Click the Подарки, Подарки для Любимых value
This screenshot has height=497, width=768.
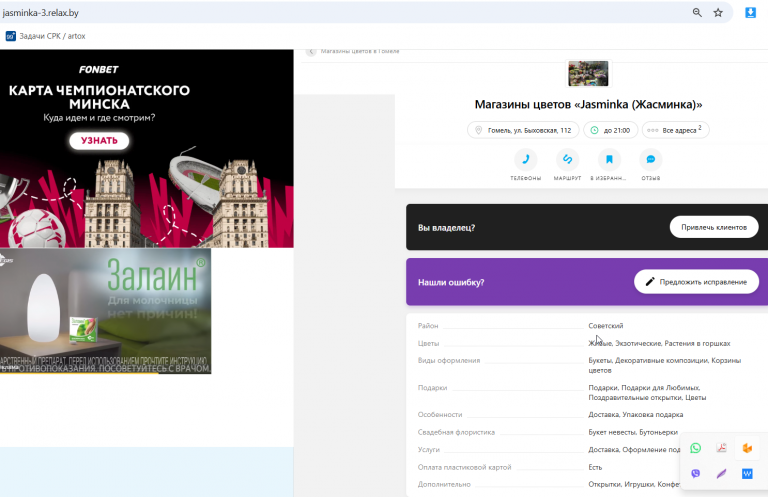point(647,393)
